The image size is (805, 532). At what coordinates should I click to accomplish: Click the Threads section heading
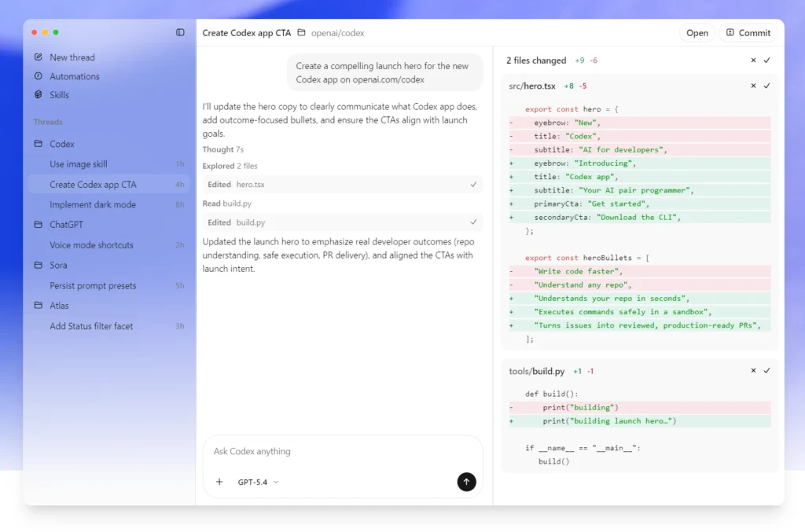pos(48,122)
